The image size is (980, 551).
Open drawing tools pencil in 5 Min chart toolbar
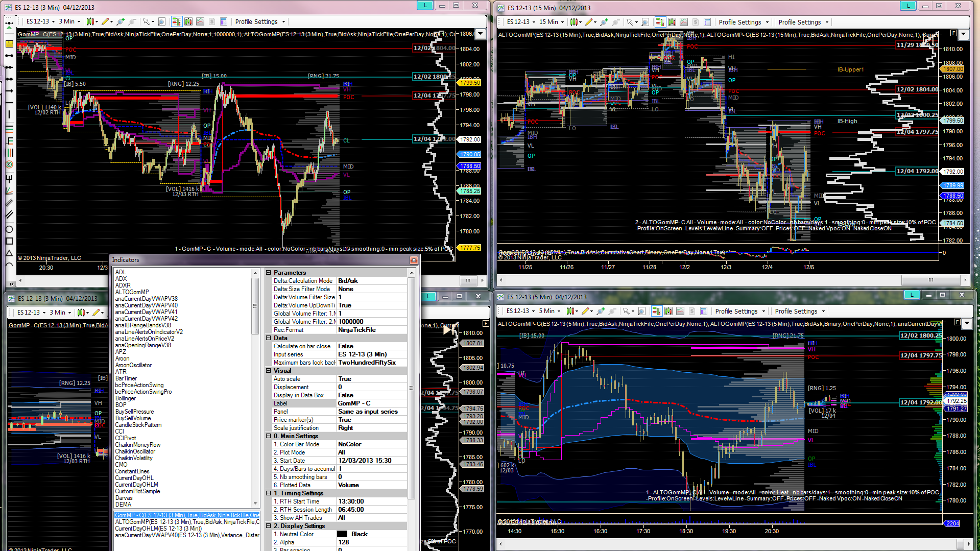point(587,311)
